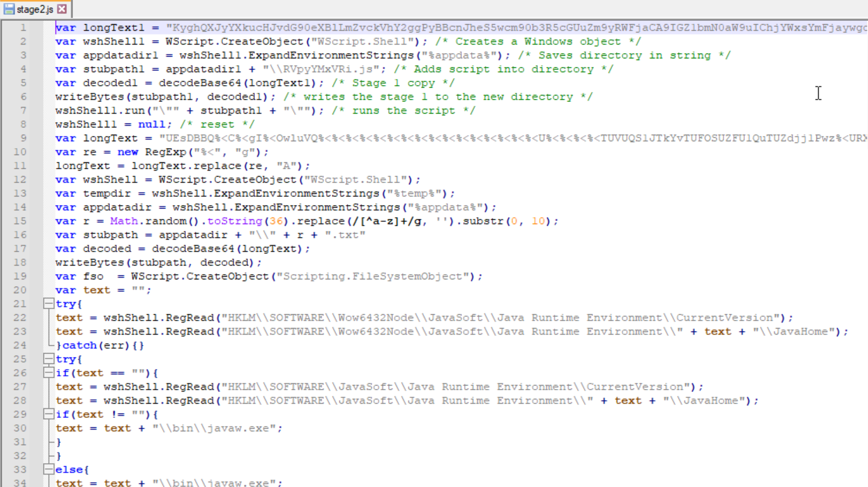868x487 pixels.
Task: Click line number 15 in the margin
Action: (20, 221)
